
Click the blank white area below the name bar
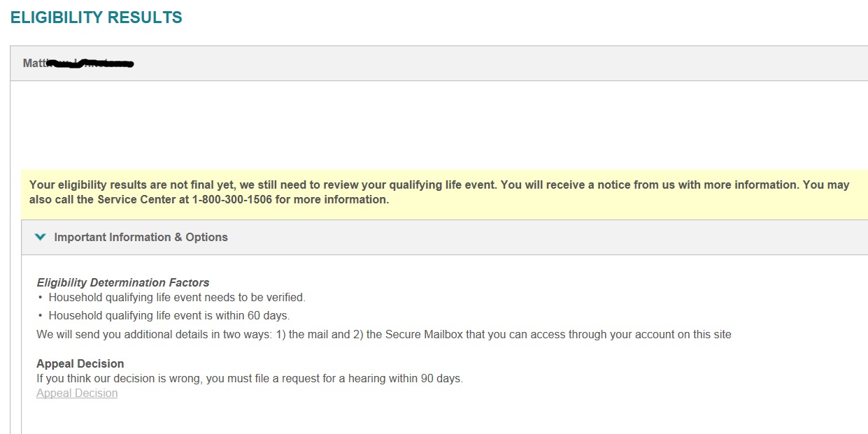click(x=439, y=124)
